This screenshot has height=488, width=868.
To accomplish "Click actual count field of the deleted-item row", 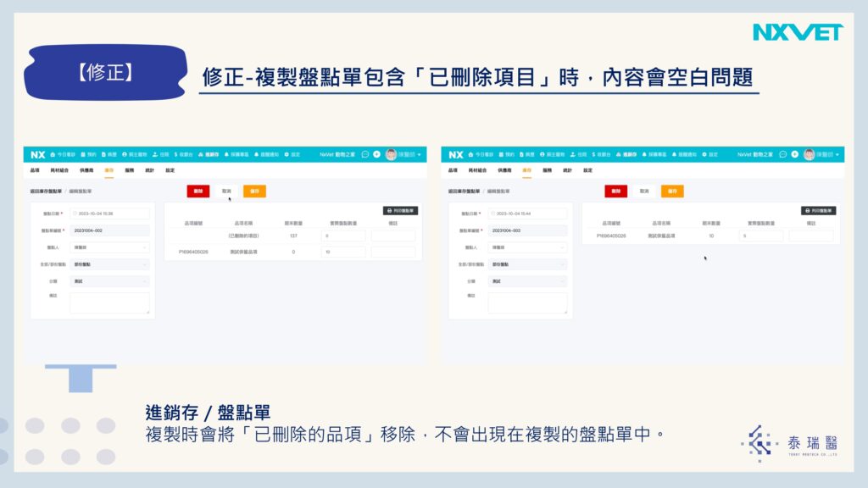I will (x=343, y=236).
